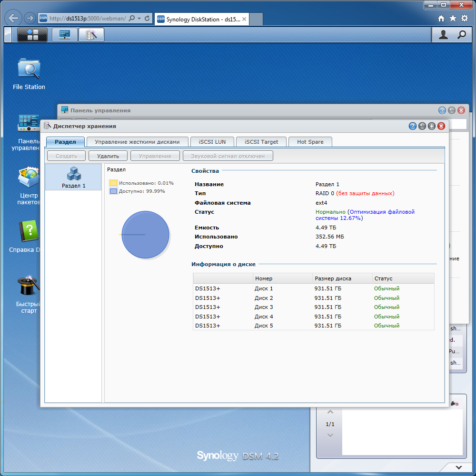The image size is (476, 476).
Task: Open address bar search dropdown arrow
Action: pos(139,18)
